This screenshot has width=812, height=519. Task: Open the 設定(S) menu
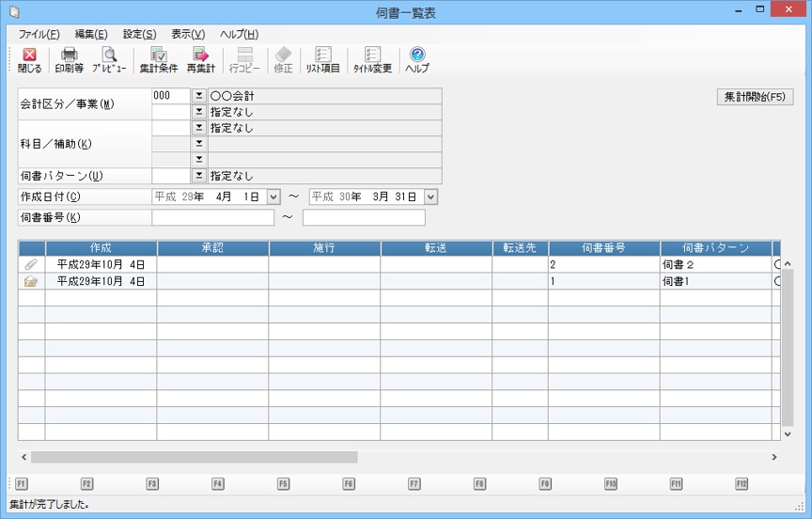click(x=139, y=34)
